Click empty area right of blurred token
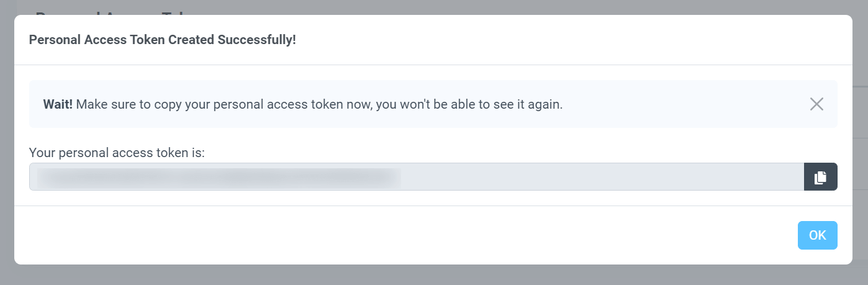The width and height of the screenshot is (868, 285). click(602, 177)
